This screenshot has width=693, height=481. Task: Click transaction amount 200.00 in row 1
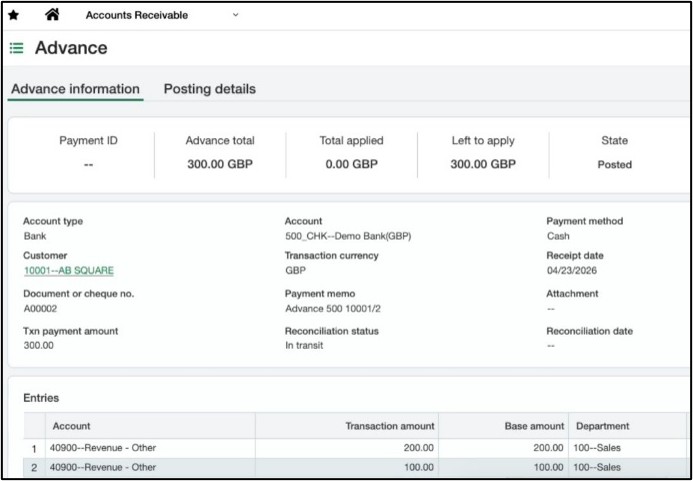point(419,448)
